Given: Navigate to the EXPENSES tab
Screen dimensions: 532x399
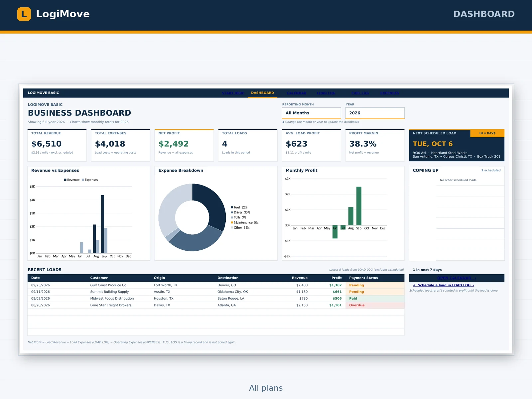Looking at the screenshot, I should point(389,93).
